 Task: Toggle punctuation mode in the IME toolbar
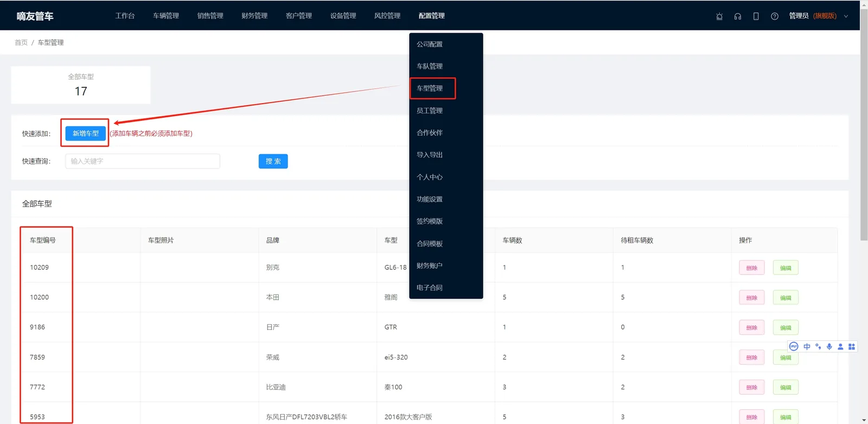pyautogui.click(x=818, y=346)
